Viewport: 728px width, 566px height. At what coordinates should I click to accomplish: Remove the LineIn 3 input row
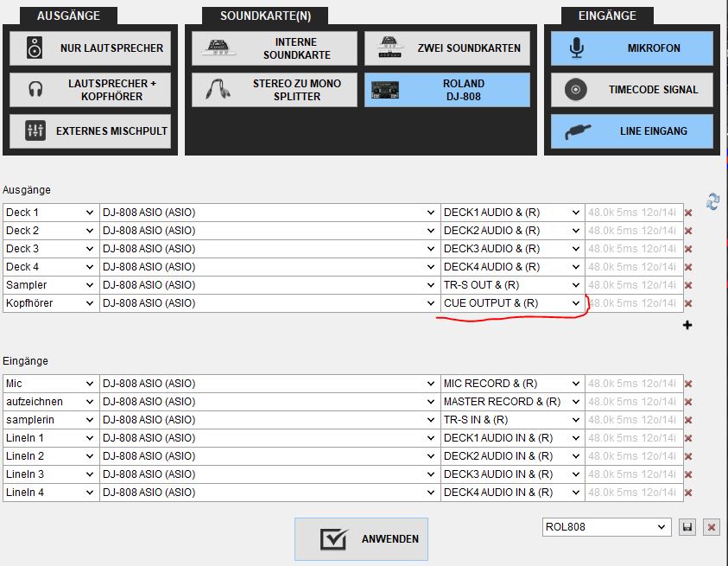point(688,474)
